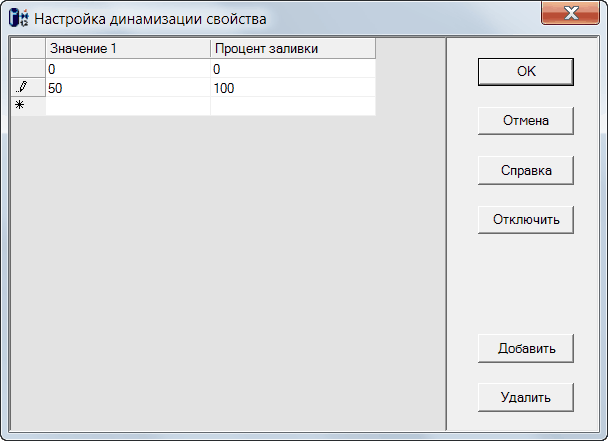Open help via Справка button
Screen dimensions: 608x441
525,170
